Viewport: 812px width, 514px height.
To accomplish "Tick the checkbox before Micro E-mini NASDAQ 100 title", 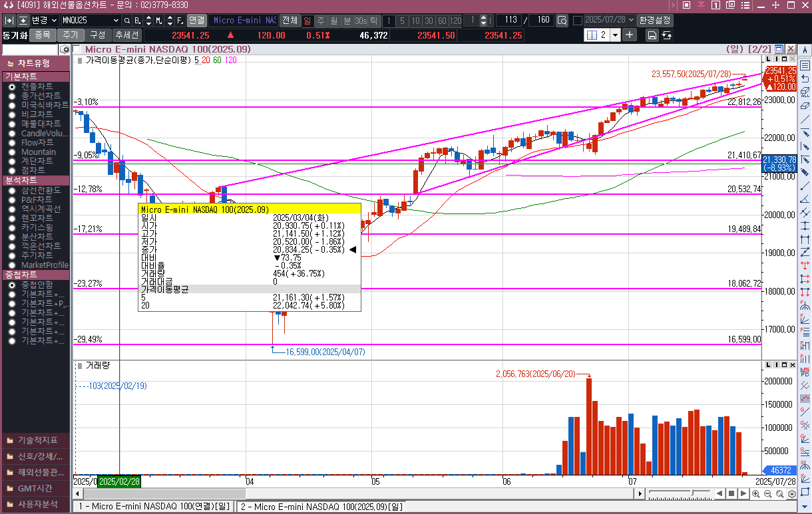I will coord(77,49).
